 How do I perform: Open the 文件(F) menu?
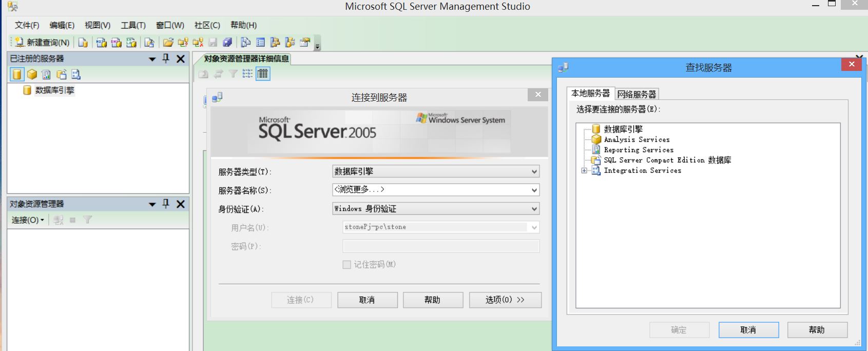tap(27, 25)
